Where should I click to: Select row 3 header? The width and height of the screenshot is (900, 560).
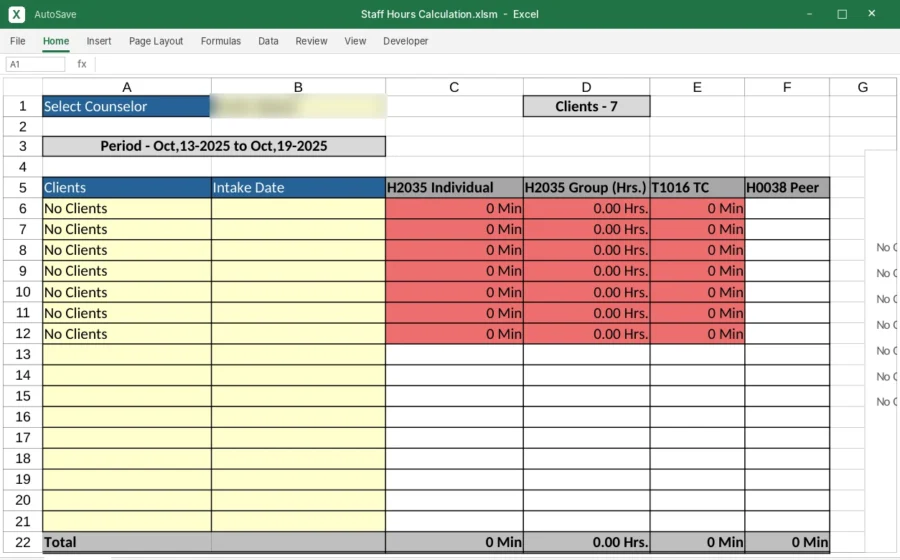[x=23, y=146]
